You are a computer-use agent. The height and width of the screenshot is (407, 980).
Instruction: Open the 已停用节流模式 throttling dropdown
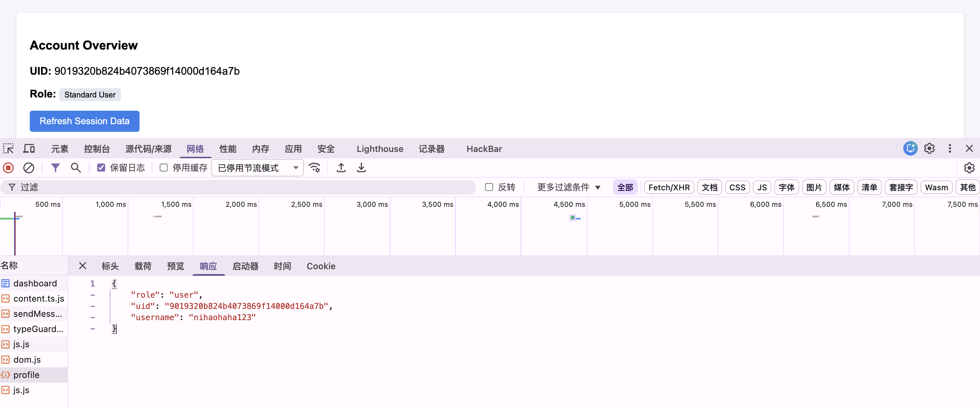coord(257,167)
